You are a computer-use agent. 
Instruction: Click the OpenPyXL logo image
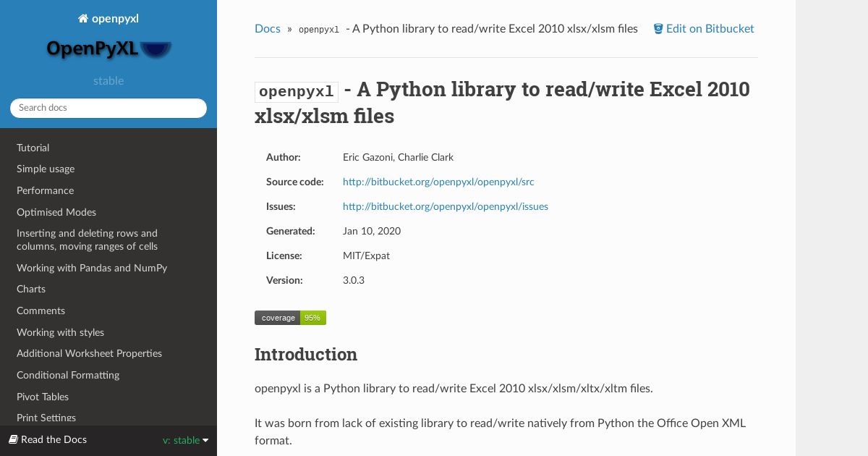pyautogui.click(x=109, y=49)
